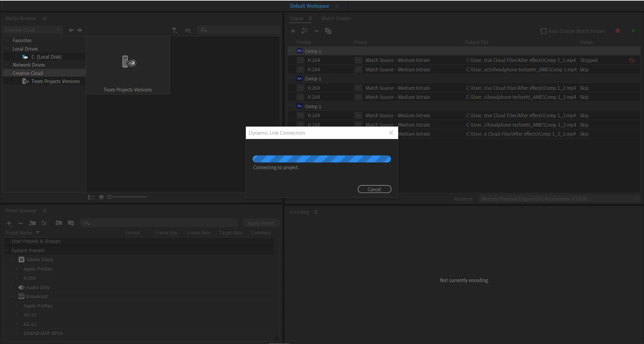Screen dimensions: 644x344
Task: Add output settings icon in Queue
Action: pos(305,31)
